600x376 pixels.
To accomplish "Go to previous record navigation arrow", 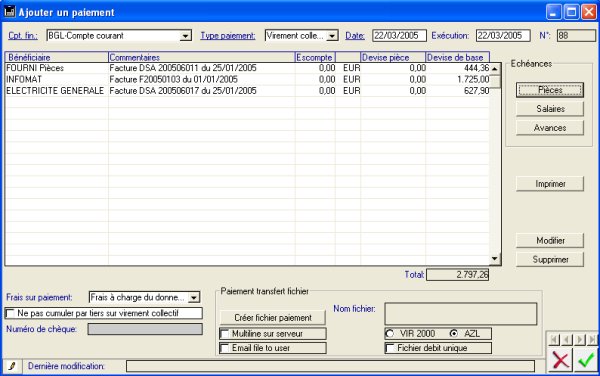I will click(566, 339).
